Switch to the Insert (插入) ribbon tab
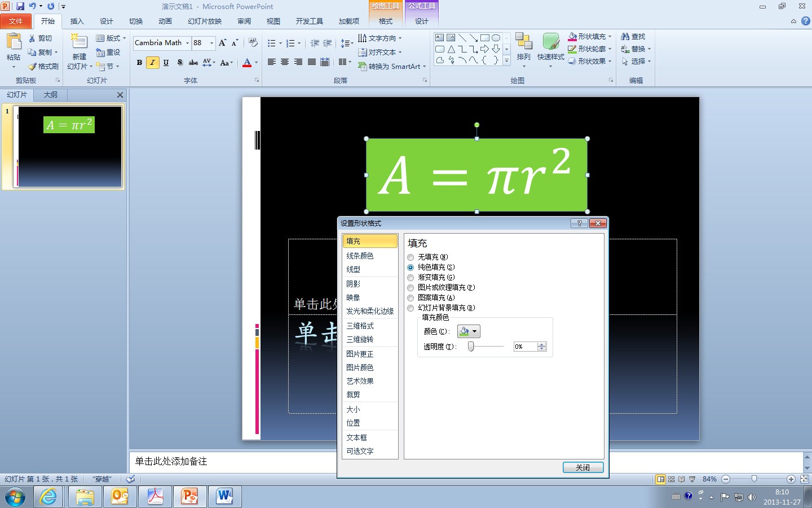Viewport: 812px width, 508px height. [x=77, y=21]
